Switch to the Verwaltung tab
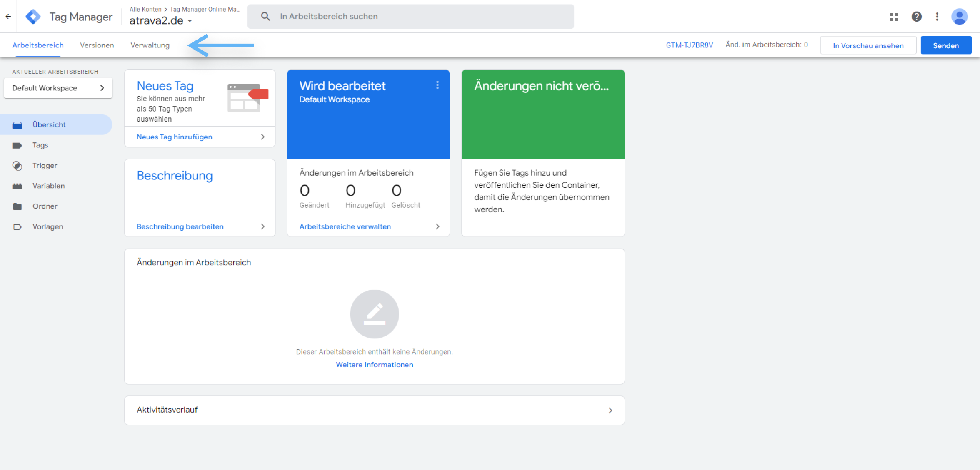 (x=150, y=45)
